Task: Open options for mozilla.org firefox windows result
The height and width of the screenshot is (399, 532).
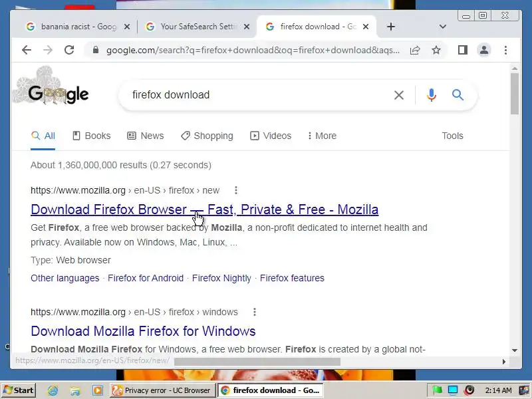Action: click(255, 312)
